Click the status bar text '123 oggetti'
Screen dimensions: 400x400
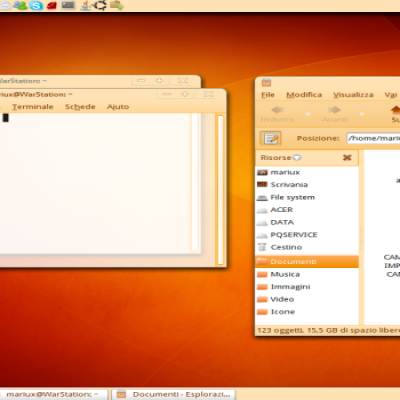pos(280,330)
